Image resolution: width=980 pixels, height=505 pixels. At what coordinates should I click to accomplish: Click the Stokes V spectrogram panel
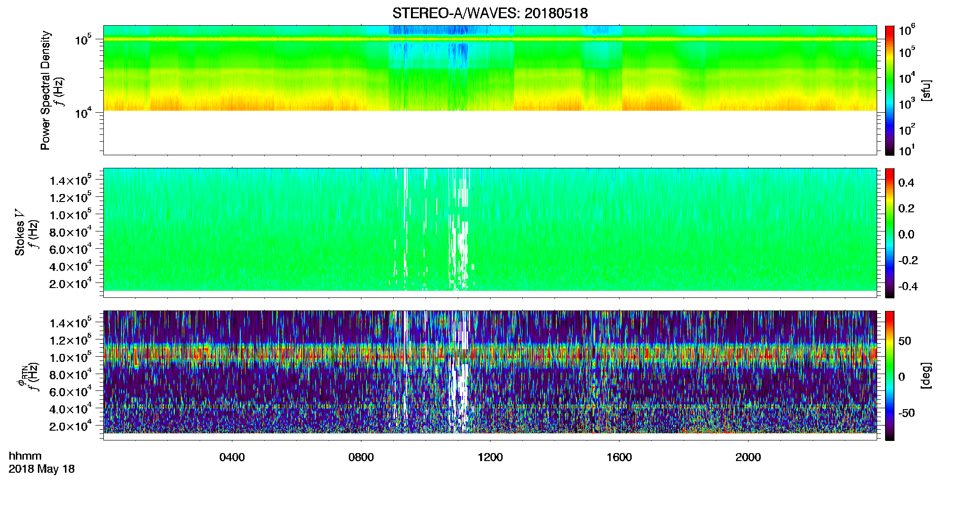coord(490,232)
